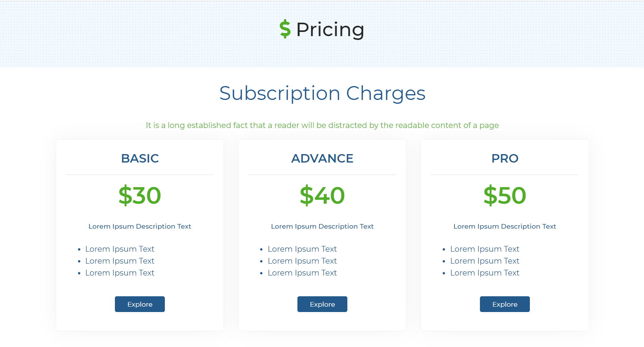
Task: Click the Pricing heading
Action: [330, 29]
